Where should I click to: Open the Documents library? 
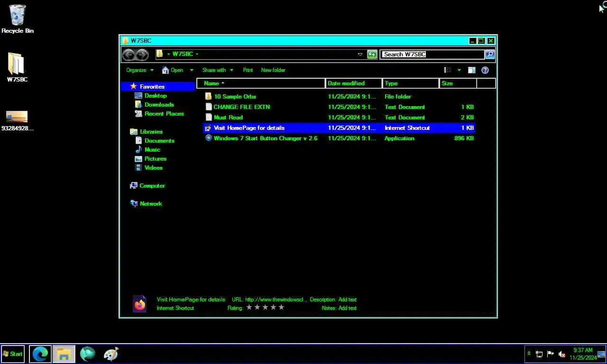[159, 141]
